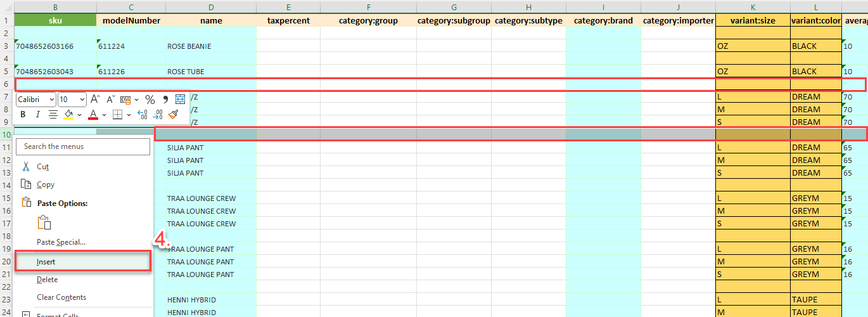Screen dimensions: 868x317
Task: Expand the borders dropdown arrow
Action: tap(129, 115)
